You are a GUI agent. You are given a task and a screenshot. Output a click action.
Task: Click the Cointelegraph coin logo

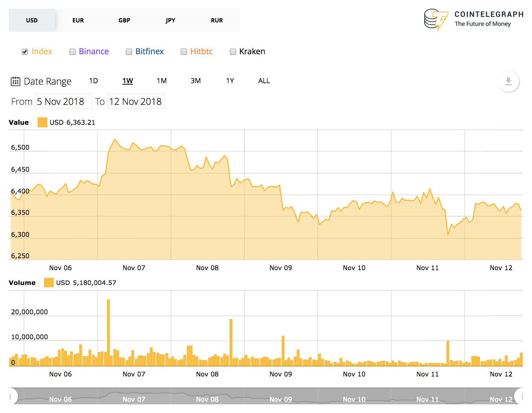436,20
